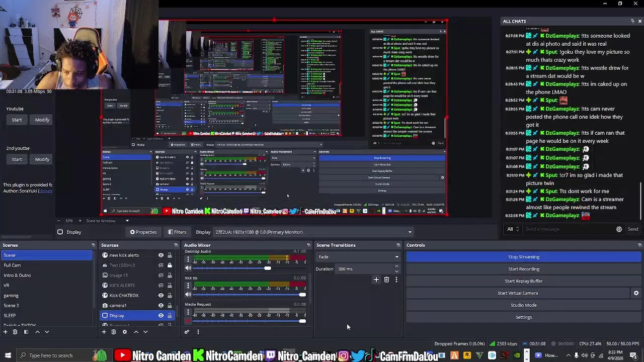Open Desktop Audio three-dot options
The width and height of the screenshot is (644, 362).
click(188, 259)
